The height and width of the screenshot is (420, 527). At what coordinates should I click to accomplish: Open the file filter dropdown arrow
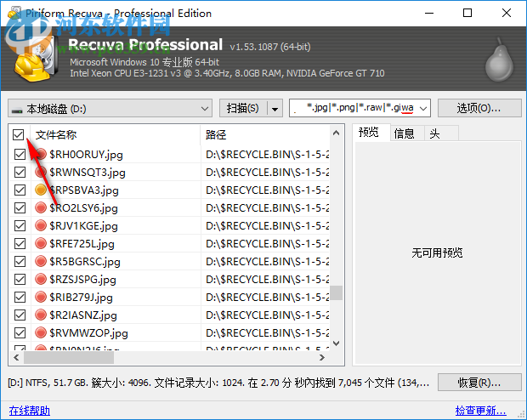click(423, 108)
